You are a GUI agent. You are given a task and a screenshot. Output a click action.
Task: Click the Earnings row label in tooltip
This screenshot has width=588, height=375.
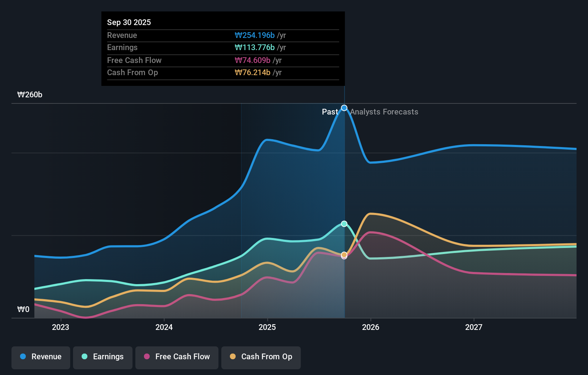tap(122, 48)
